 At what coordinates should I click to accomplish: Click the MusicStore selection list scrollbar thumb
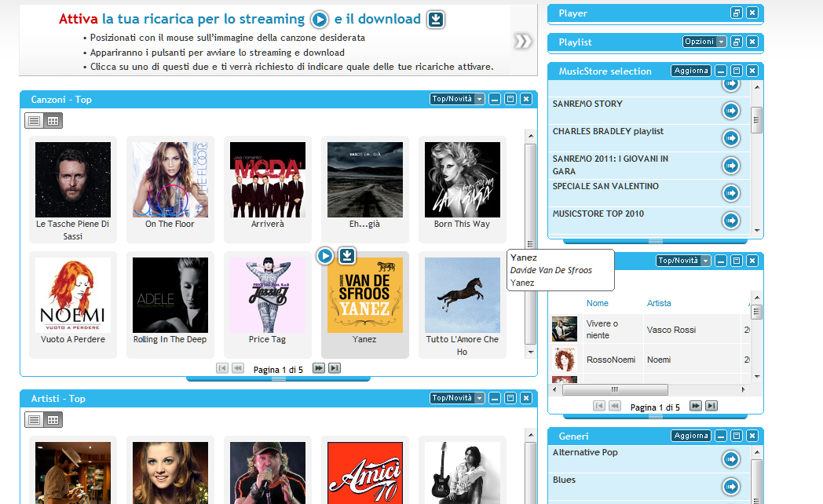pyautogui.click(x=756, y=120)
